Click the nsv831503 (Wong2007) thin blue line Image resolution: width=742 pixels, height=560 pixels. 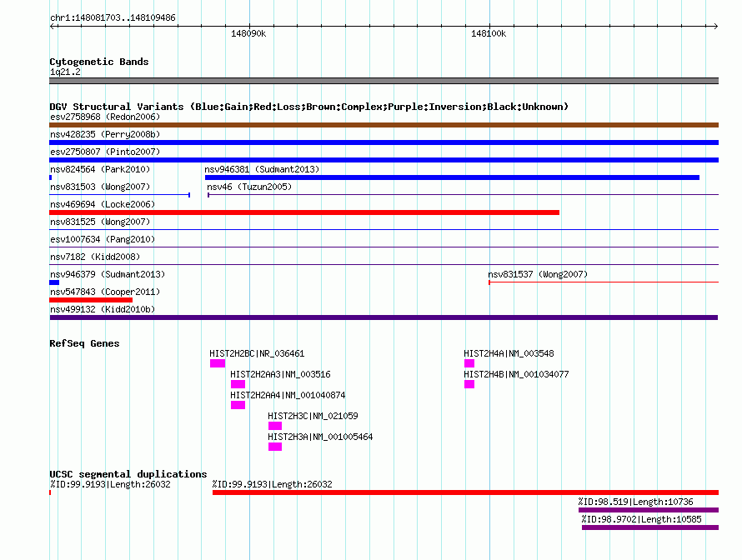(120, 195)
